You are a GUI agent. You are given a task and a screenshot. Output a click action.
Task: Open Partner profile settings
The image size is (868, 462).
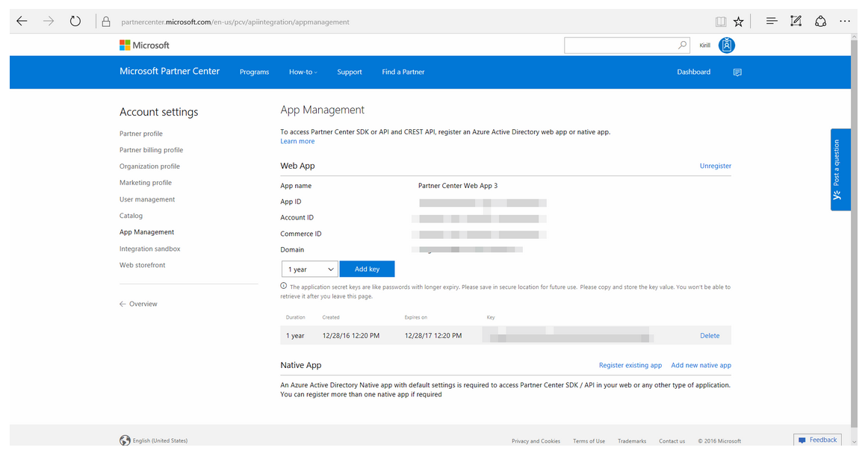pos(141,134)
